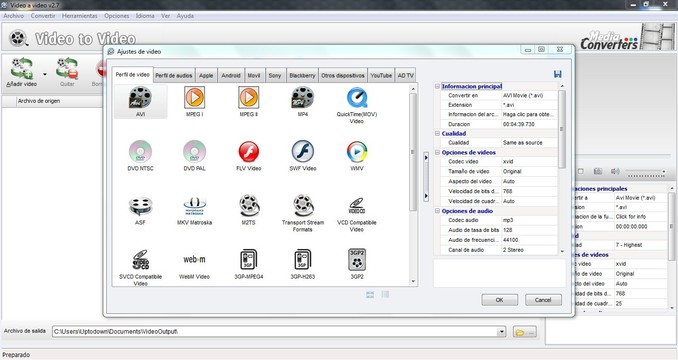Select the AVI video profile icon
Image resolution: width=678 pixels, height=360 pixels.
(x=141, y=97)
